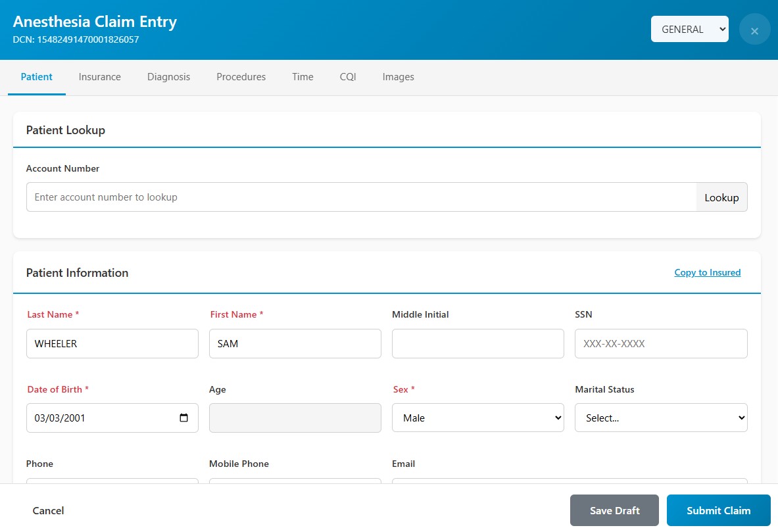This screenshot has height=532, width=778.
Task: Submit the claim
Action: click(x=718, y=510)
